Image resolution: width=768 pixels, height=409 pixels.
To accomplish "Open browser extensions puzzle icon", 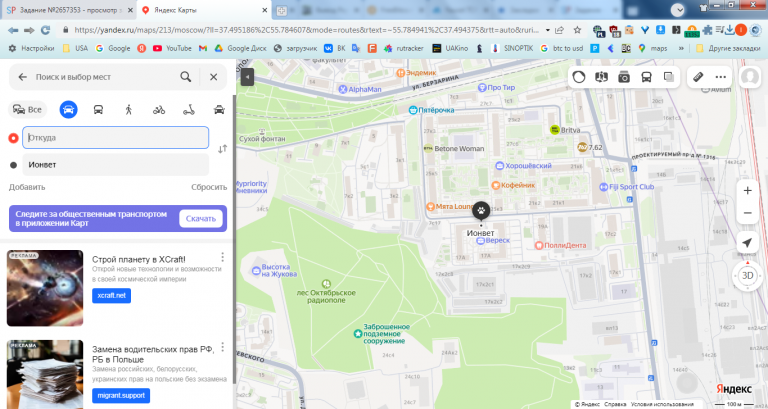I will click(x=707, y=30).
